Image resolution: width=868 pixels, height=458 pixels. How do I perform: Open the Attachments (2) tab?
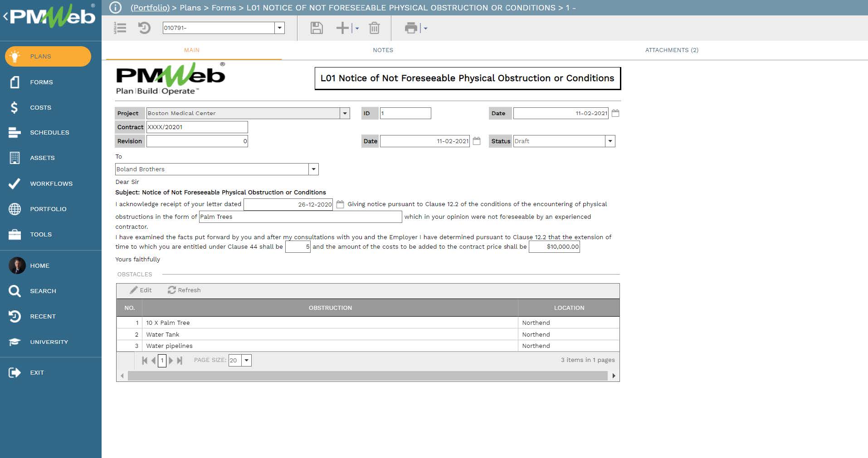tap(671, 50)
